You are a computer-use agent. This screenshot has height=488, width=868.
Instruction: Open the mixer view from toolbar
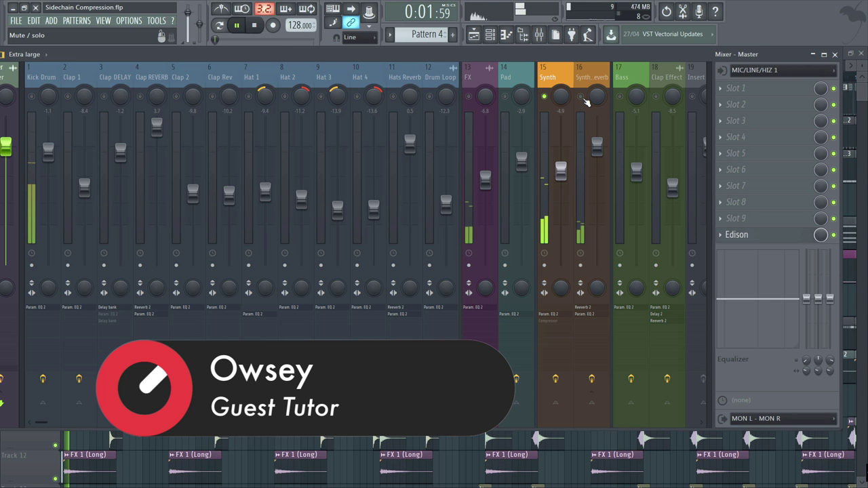coord(538,35)
